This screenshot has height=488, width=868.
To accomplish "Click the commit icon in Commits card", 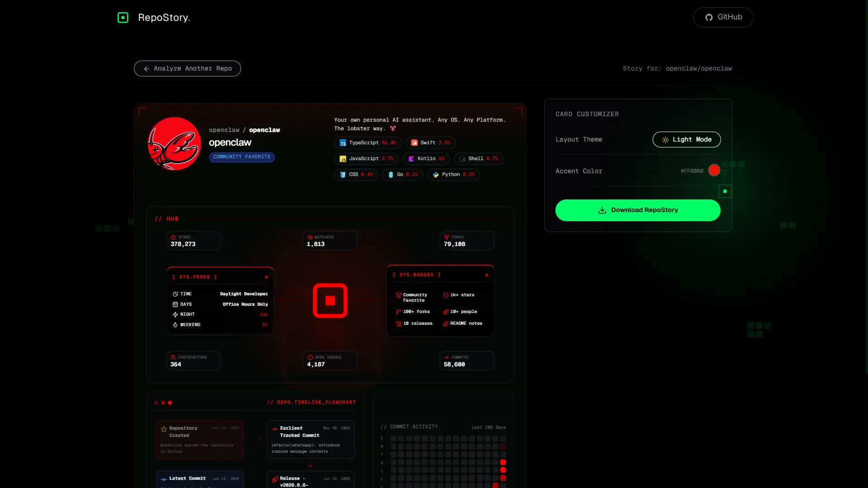I will tap(446, 357).
